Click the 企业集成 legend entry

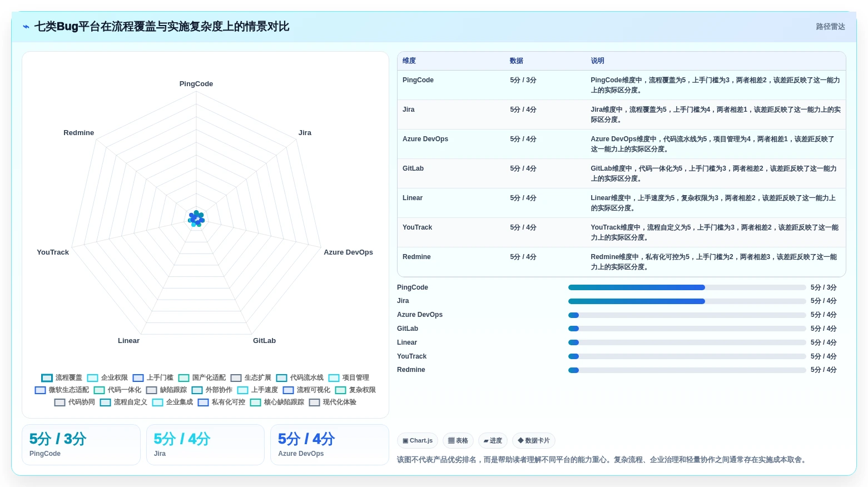click(x=172, y=402)
